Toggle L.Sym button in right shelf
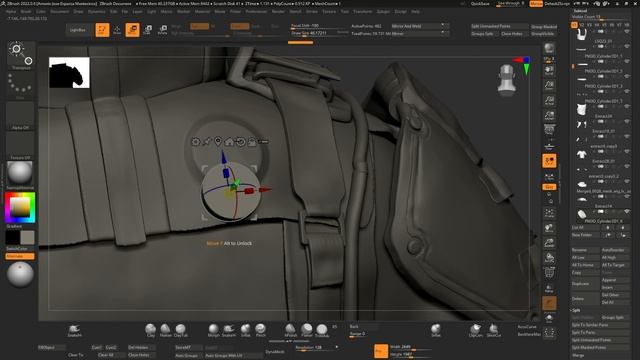Image resolution: width=640 pixels, height=360 pixels. click(x=549, y=177)
